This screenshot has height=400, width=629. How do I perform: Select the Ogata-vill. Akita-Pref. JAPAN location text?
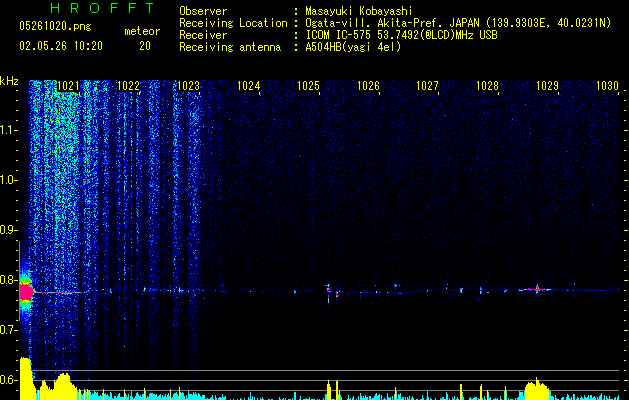coord(458,23)
